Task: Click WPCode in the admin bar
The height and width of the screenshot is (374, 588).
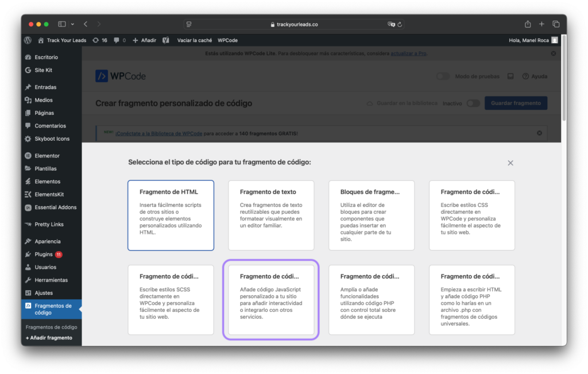Action: coord(227,40)
